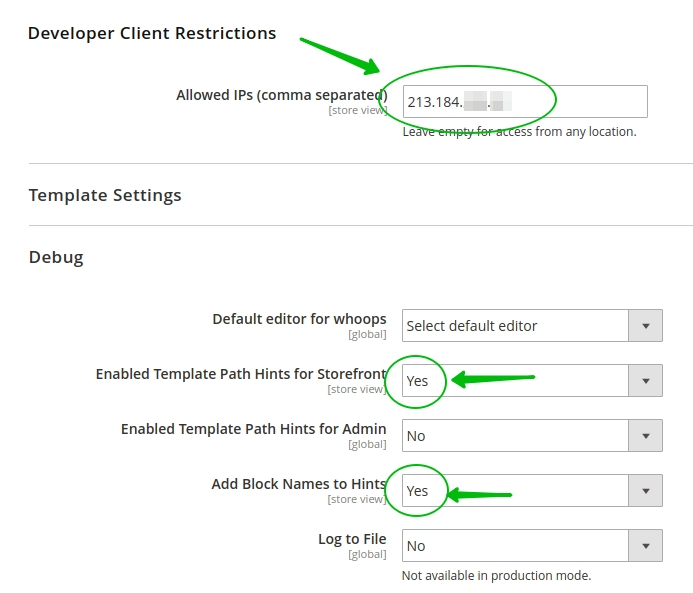
Task: Collapse the Developer Client Restrictions section
Action: tap(152, 33)
